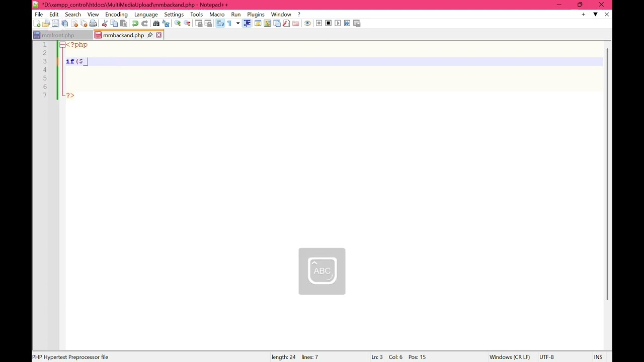Open the Macro menu
Screen dimensions: 644x362
click(217, 14)
